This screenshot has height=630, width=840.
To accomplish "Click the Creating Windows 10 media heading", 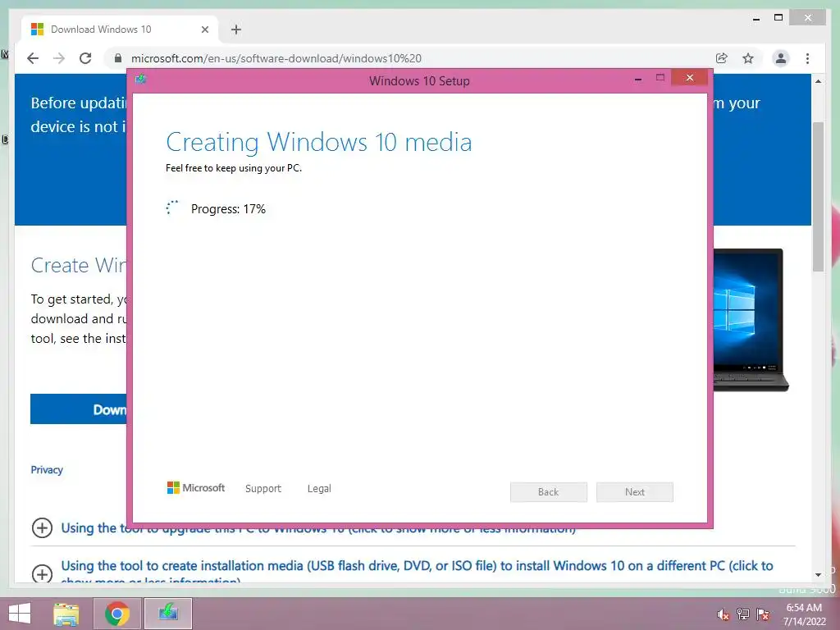I will tap(319, 143).
